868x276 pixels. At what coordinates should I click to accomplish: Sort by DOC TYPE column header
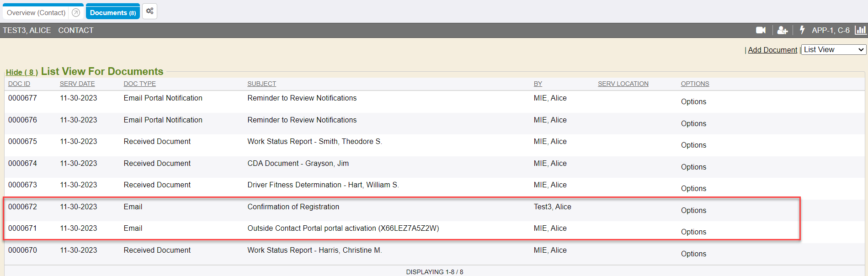point(139,84)
